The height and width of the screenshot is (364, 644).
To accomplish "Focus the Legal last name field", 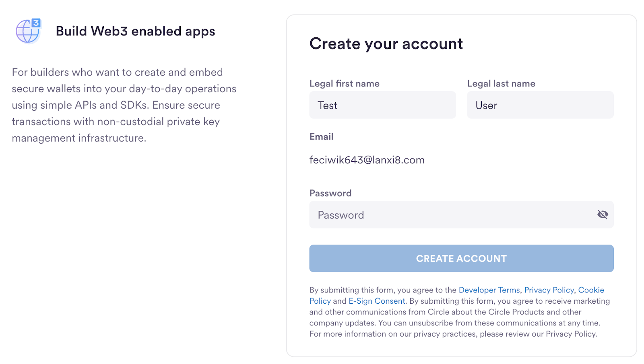I will 540,105.
